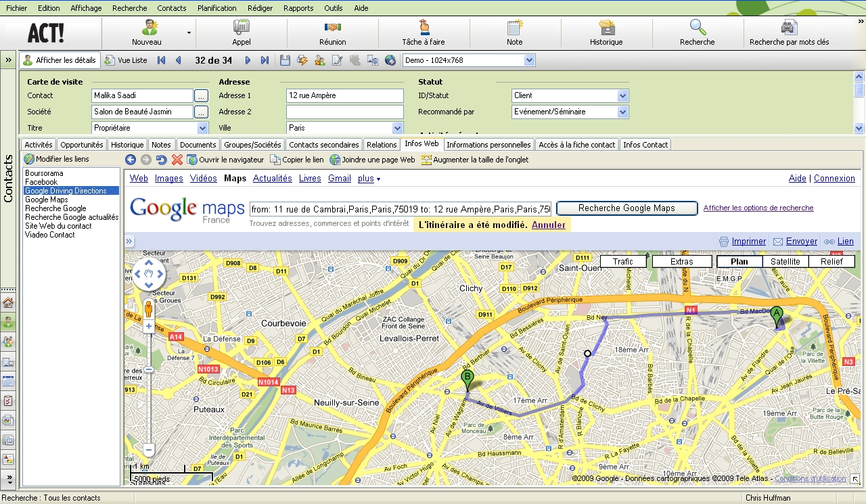
Task: Switch map to Relief view
Action: click(x=831, y=261)
